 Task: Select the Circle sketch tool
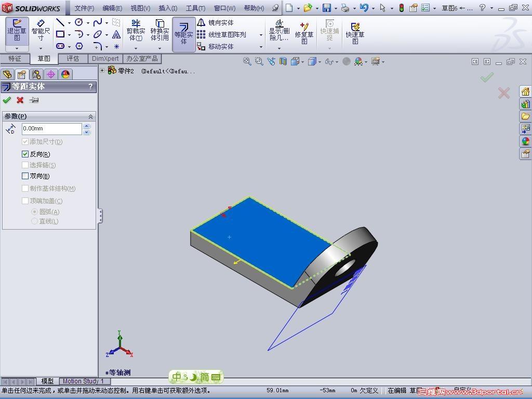[x=79, y=22]
